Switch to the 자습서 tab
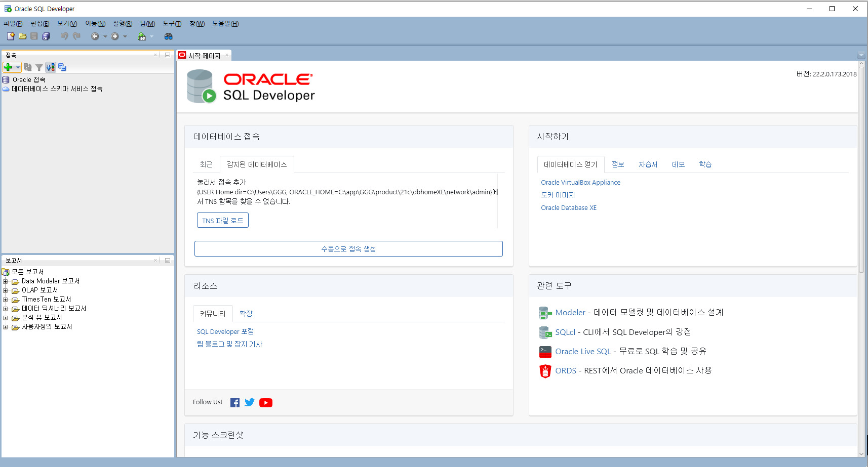868x467 pixels. tap(648, 164)
